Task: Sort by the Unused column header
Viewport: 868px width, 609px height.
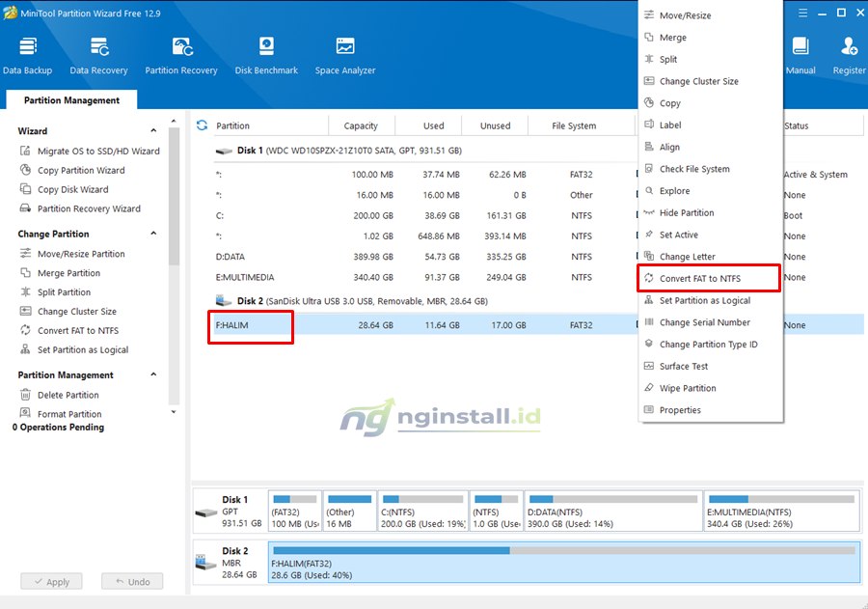Action: point(496,125)
